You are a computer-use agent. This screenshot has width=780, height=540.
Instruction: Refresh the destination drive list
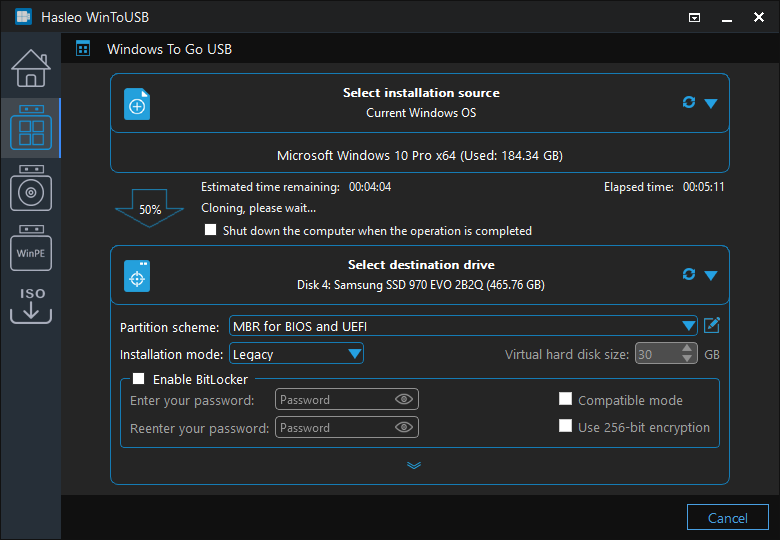pos(688,274)
